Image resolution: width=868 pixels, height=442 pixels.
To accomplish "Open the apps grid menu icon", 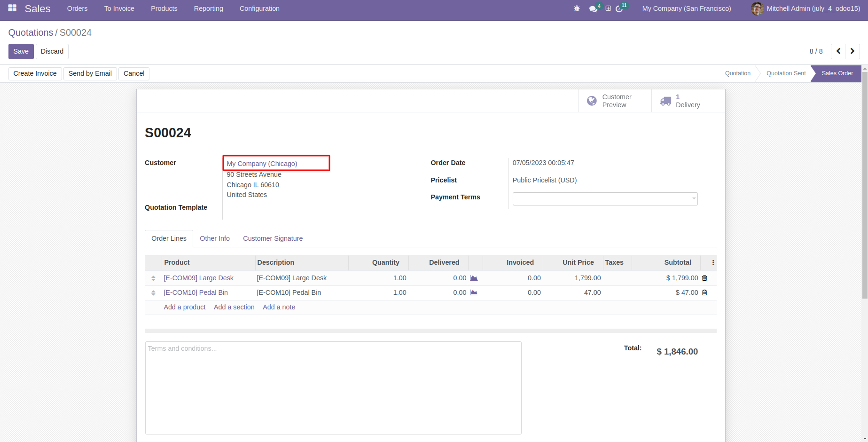I will [12, 8].
